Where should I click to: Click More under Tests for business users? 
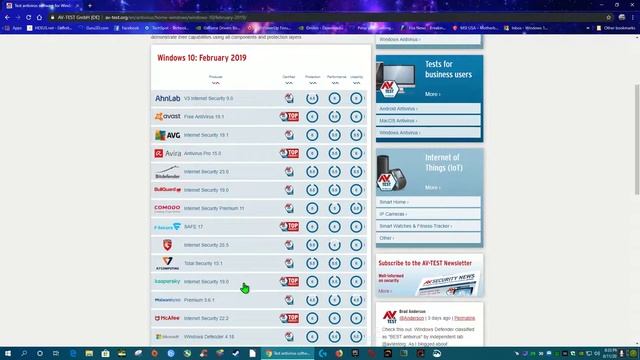[x=432, y=94]
